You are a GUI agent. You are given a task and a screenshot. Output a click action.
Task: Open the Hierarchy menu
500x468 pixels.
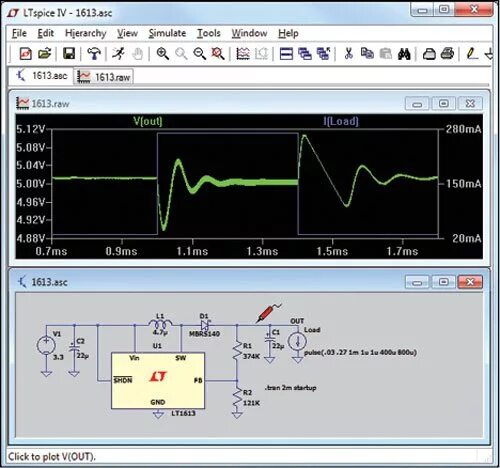[85, 33]
